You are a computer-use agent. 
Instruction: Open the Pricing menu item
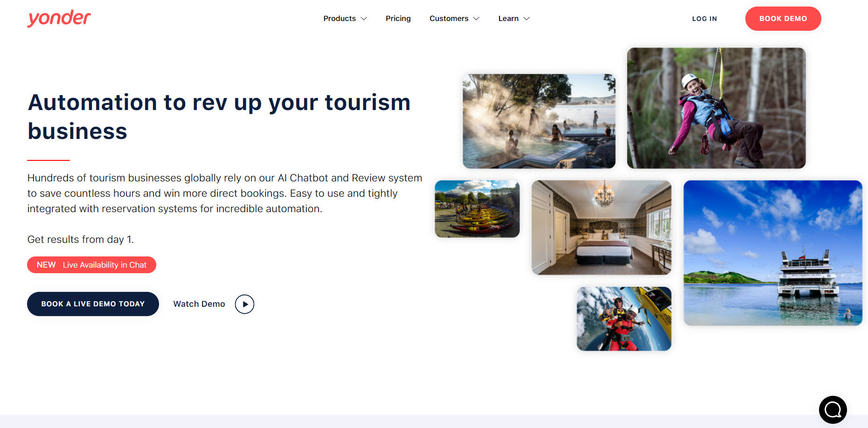398,19
